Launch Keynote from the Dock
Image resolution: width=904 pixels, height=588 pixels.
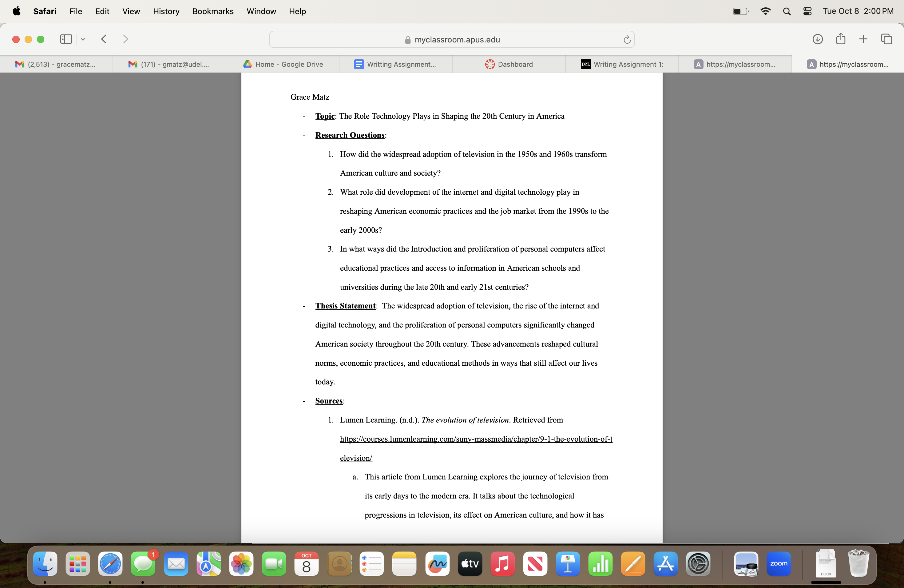[568, 564]
